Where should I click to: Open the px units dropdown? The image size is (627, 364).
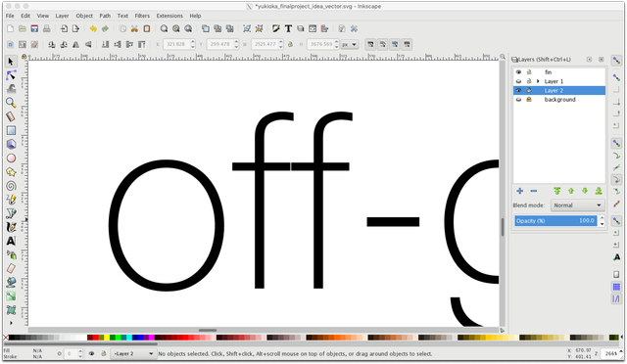pyautogui.click(x=349, y=44)
